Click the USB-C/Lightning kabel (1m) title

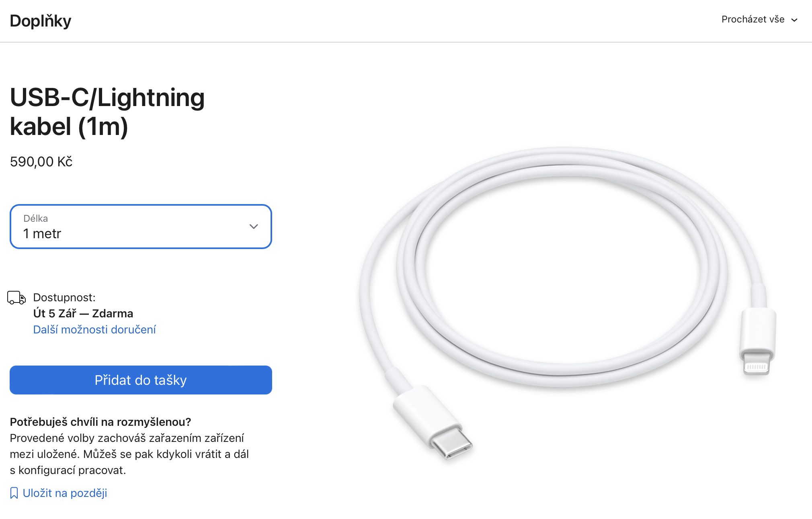107,112
